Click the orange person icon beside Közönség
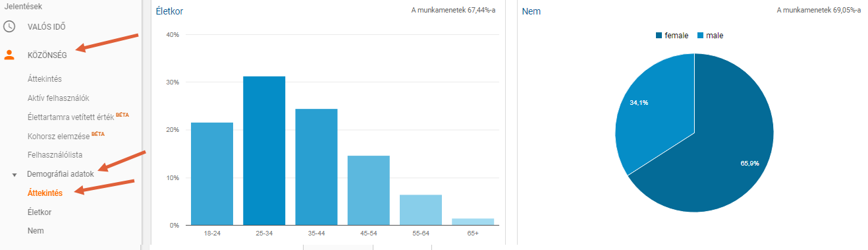This screenshot has height=250, width=868. pos(9,55)
